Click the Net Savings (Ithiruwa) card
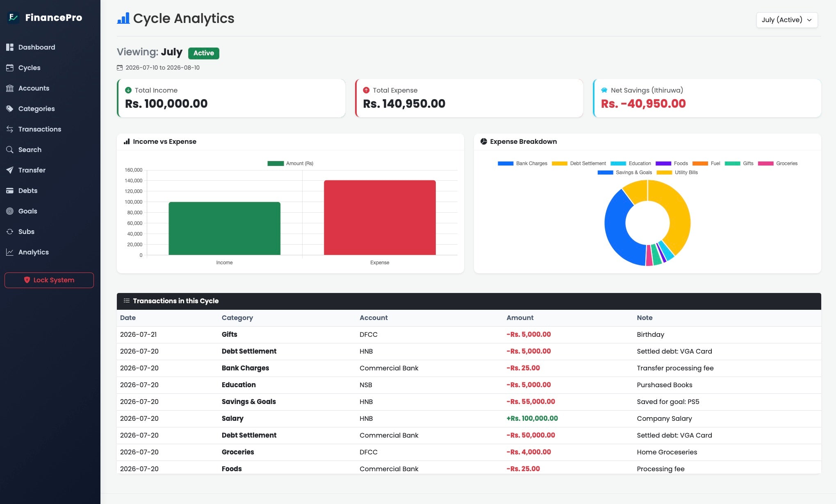Image resolution: width=836 pixels, height=504 pixels. click(707, 98)
